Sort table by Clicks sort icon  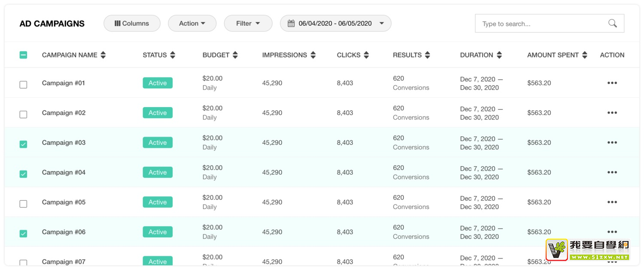(366, 55)
